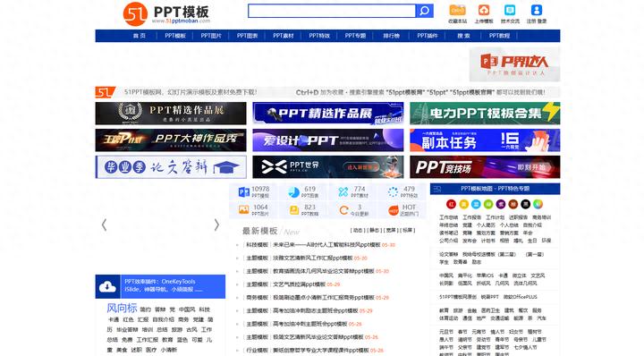
Task: Filter latest templates by [宽屏]
Action: click(x=391, y=231)
